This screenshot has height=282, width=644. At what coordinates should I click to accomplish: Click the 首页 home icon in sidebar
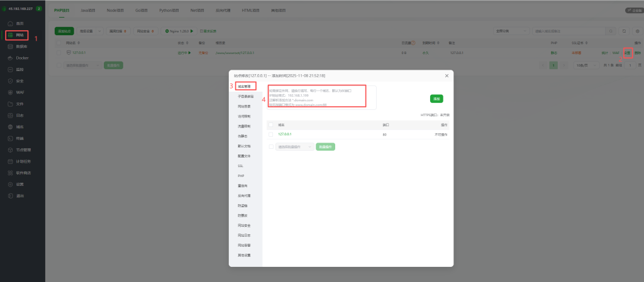pyautogui.click(x=11, y=23)
